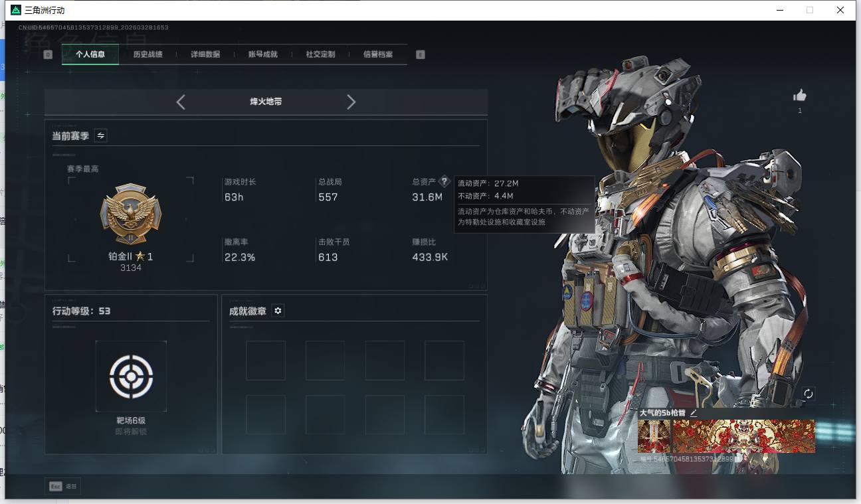Click the square avatar thumbnail beside the banner
The height and width of the screenshot is (504, 861).
(654, 436)
